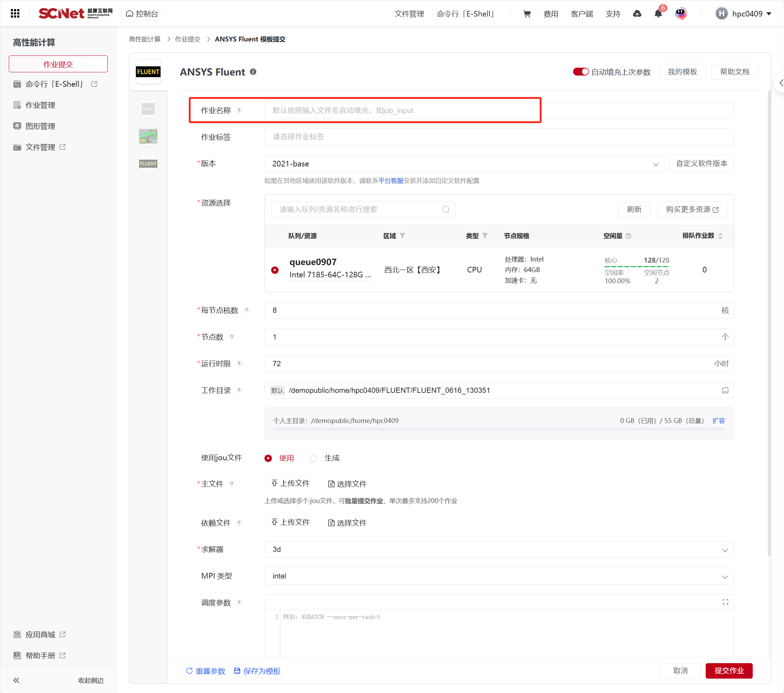
Task: Select the black FLUENT template icon
Action: pyautogui.click(x=148, y=72)
